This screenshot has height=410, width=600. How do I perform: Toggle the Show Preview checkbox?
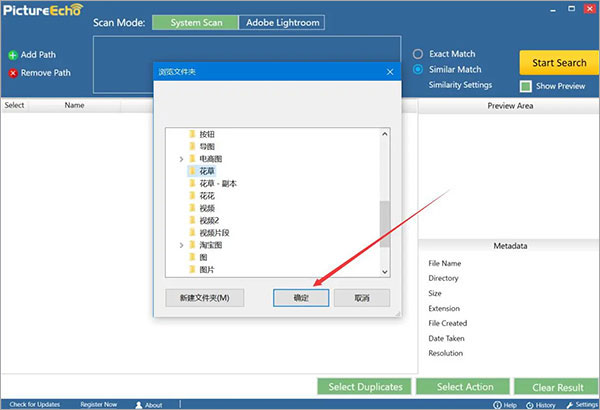[x=525, y=86]
